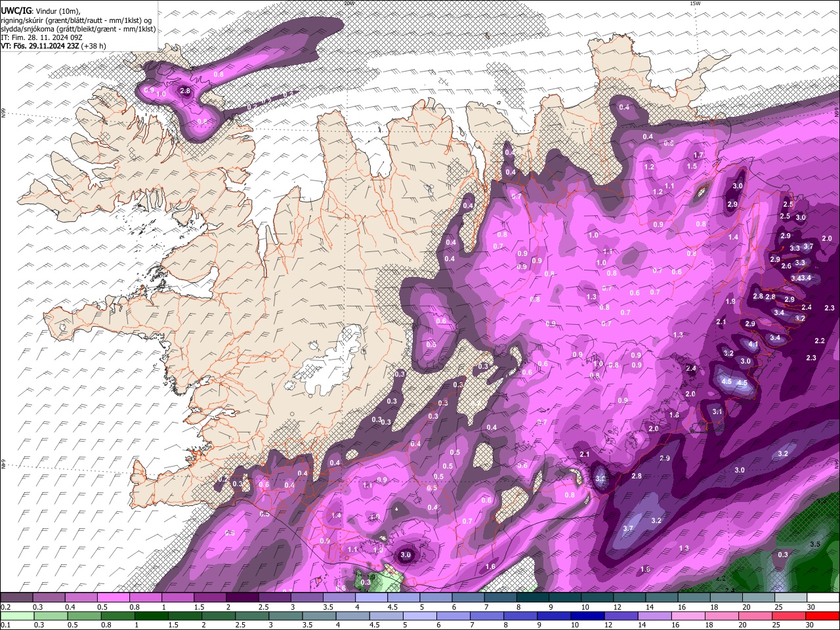Click the 4.1 precipitation value on the map
This screenshot has width=840, height=630.
pyautogui.click(x=753, y=345)
